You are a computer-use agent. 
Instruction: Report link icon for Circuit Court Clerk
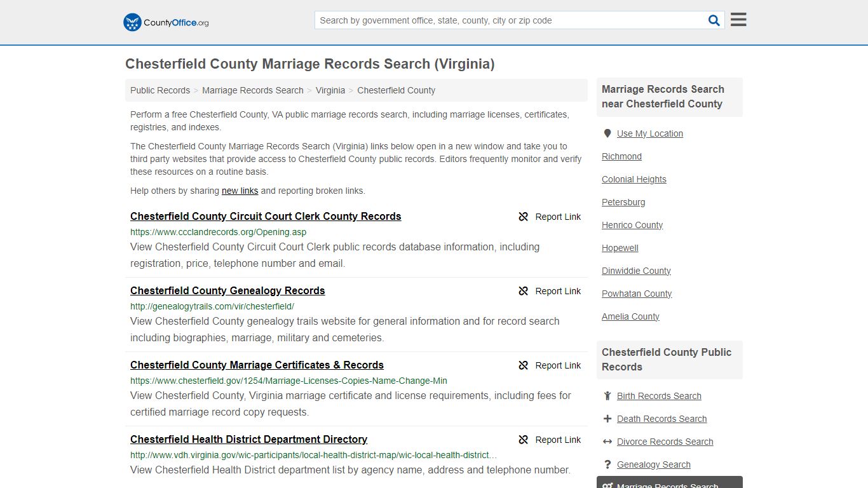(523, 217)
